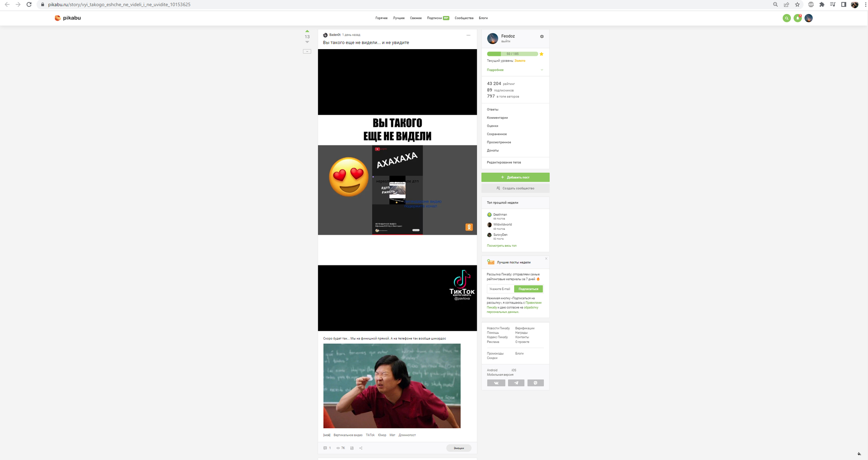Open the Горячее tab
The height and width of the screenshot is (460, 868).
[x=381, y=18]
